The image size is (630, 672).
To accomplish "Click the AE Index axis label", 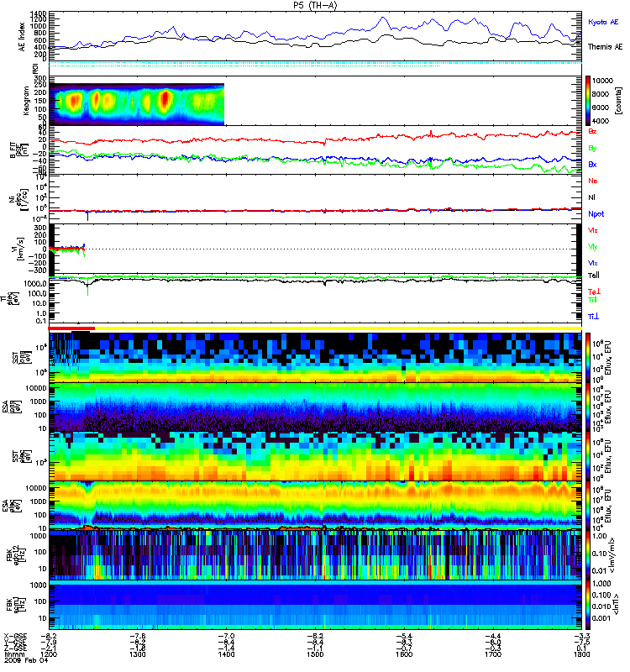I will tap(22, 36).
